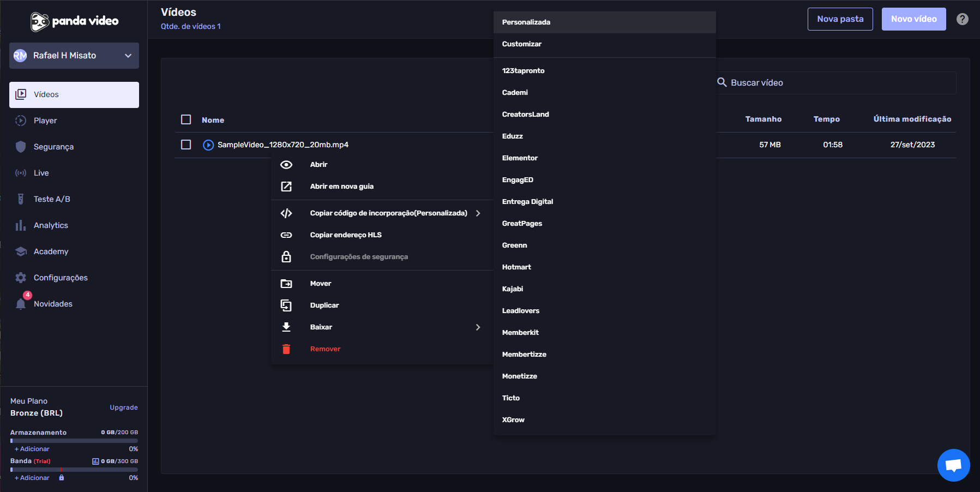980x492 pixels.
Task: Click the Novidades bell icon
Action: pyautogui.click(x=21, y=304)
